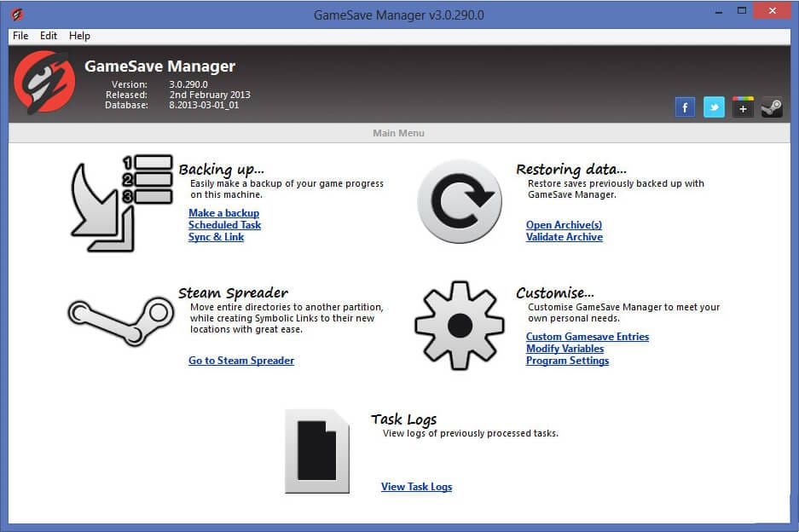Viewport: 799px width, 532px height.
Task: Open the Help menu
Action: click(79, 36)
